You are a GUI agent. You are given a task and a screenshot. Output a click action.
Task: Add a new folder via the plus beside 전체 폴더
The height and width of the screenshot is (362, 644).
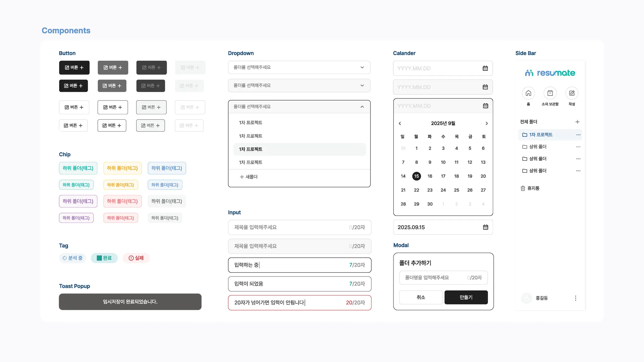coord(577,122)
